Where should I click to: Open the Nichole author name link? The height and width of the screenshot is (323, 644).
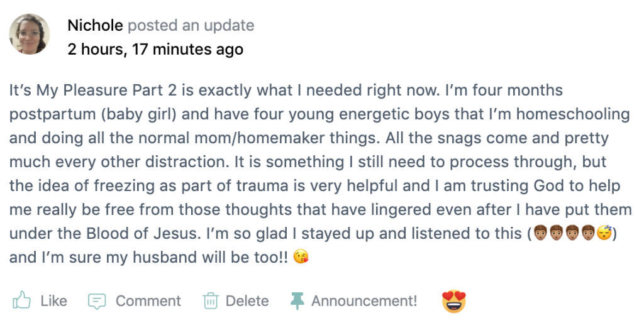pos(95,26)
